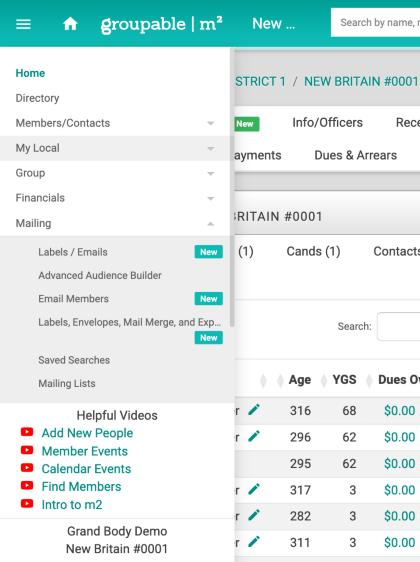Edit the member row with age 311
Screen dimensions: 420x562
[254, 542]
